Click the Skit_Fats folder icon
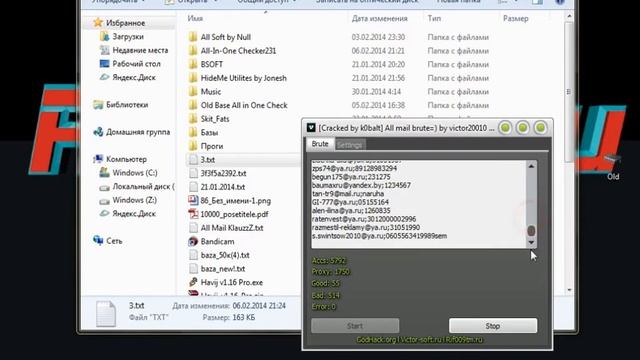 tap(193, 119)
